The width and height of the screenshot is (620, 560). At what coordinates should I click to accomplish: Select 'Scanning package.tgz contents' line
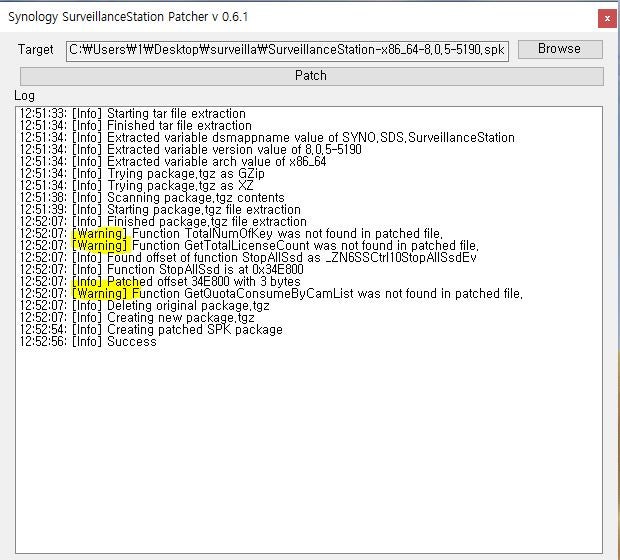coord(152,197)
